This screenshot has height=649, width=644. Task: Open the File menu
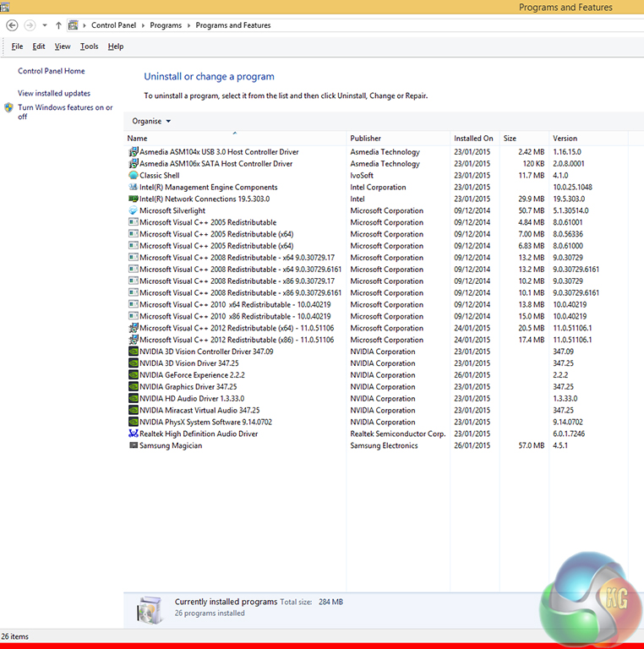tap(17, 46)
